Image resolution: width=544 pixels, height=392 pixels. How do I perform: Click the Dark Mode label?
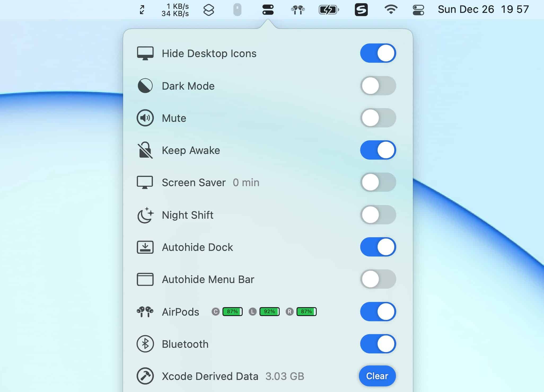(x=188, y=86)
